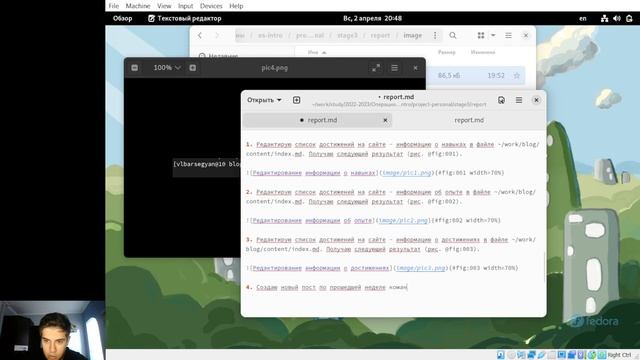The height and width of the screenshot is (360, 640).
Task: Go back in the file manager
Action: (x=200, y=36)
